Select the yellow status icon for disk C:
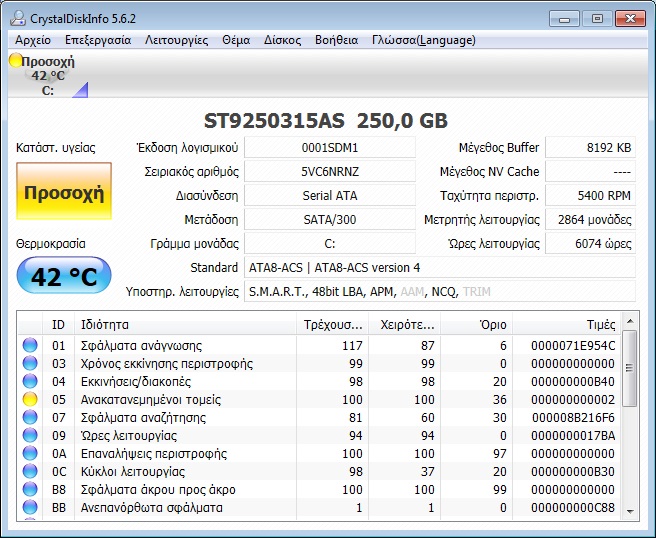656x538 pixels. click(x=15, y=60)
